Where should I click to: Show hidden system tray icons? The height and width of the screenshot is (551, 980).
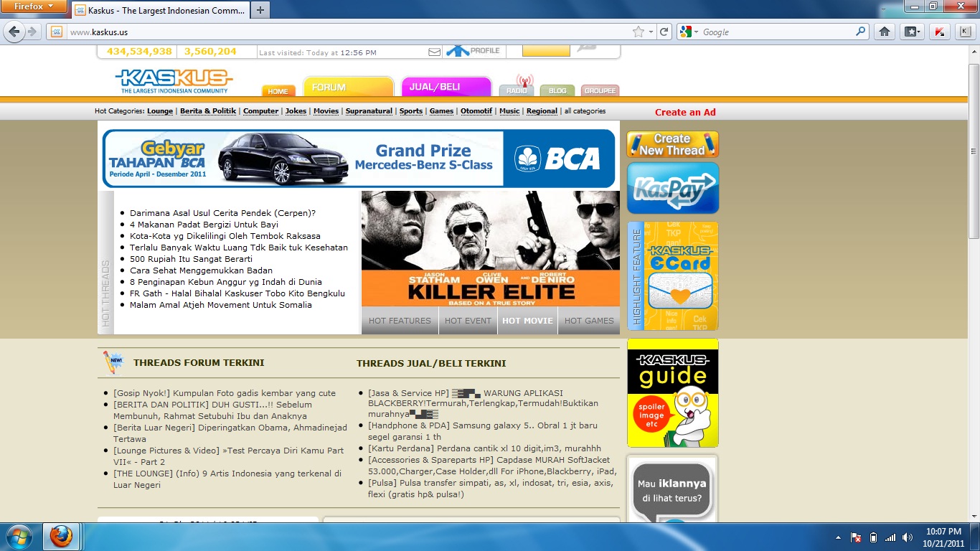837,537
